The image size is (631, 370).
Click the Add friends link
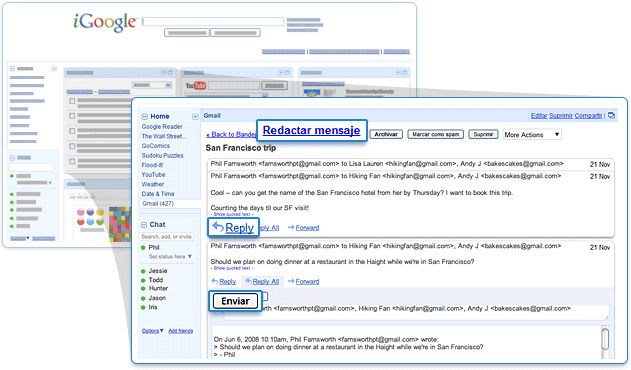click(181, 331)
